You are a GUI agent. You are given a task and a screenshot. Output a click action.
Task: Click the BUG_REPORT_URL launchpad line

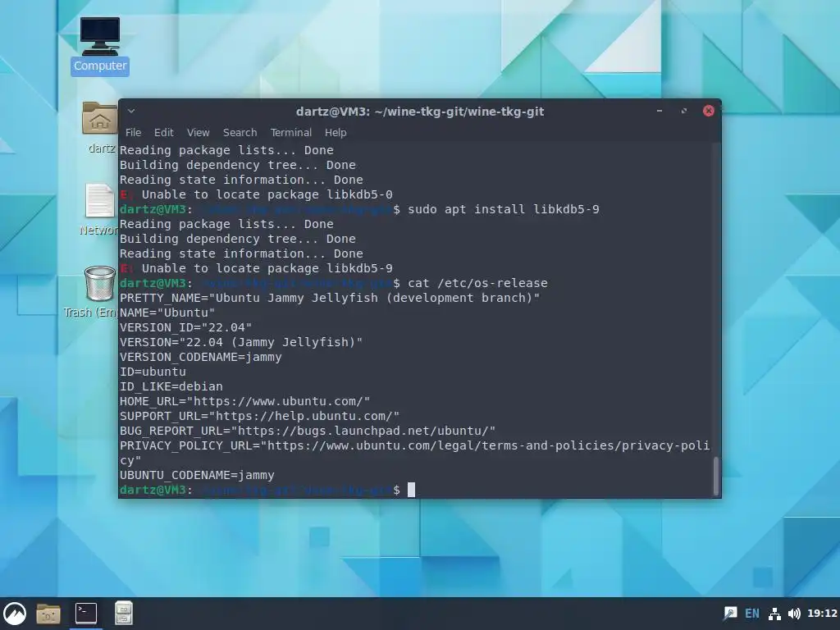308,431
